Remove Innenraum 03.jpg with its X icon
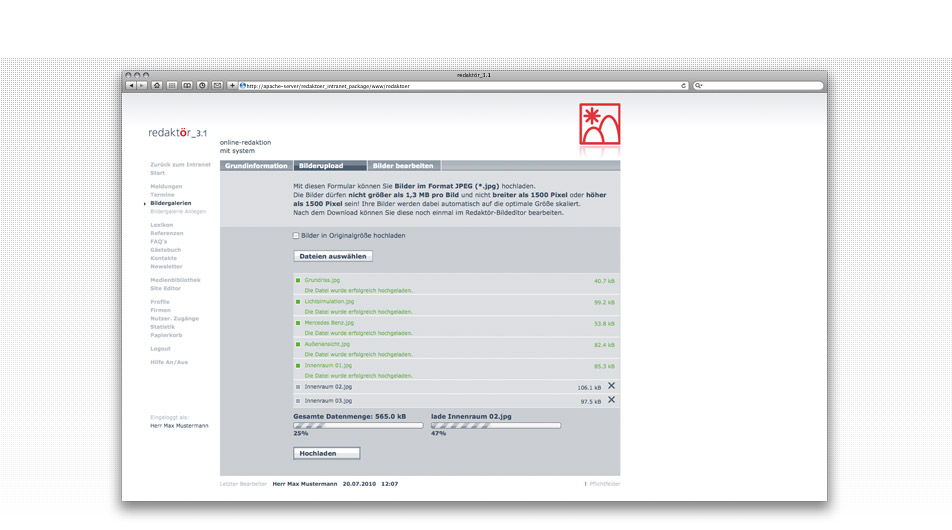The height and width of the screenshot is (530, 952). click(611, 400)
